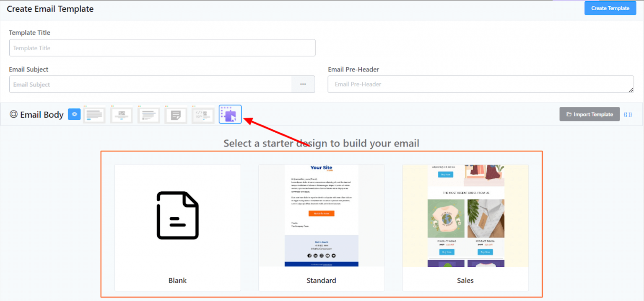The width and height of the screenshot is (644, 301).
Task: Toggle the email preview eye icon
Action: (74, 114)
